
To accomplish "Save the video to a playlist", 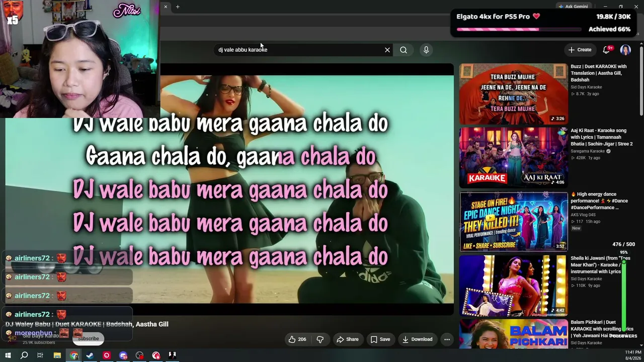I will [380, 339].
